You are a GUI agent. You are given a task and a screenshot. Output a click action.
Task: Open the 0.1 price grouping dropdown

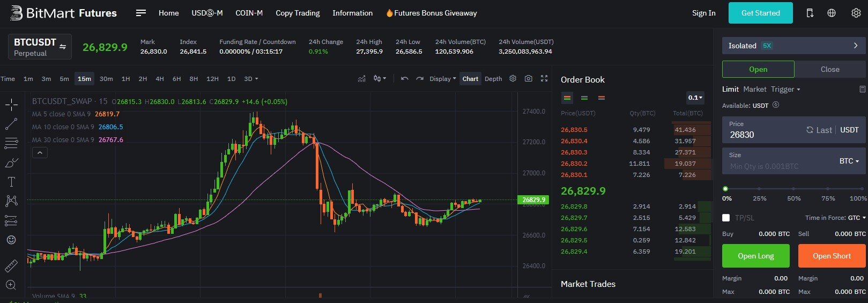click(x=695, y=98)
